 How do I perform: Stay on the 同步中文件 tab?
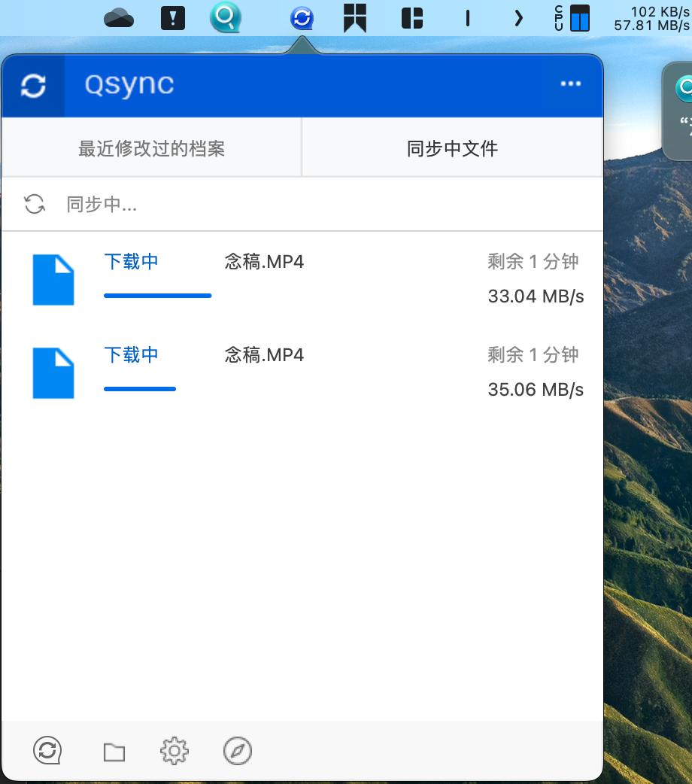pos(451,147)
